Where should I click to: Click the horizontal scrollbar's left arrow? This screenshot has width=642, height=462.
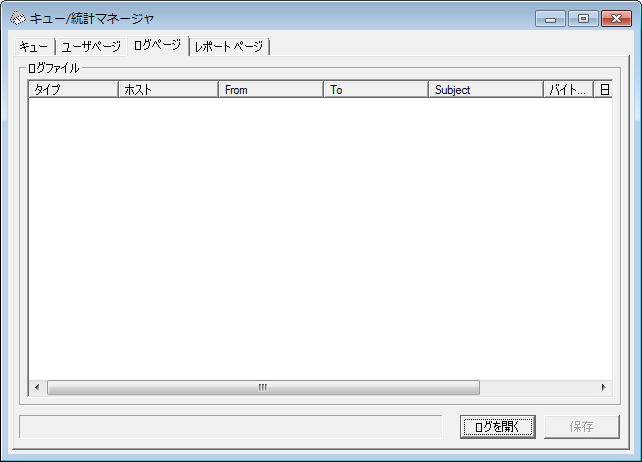tap(37, 387)
